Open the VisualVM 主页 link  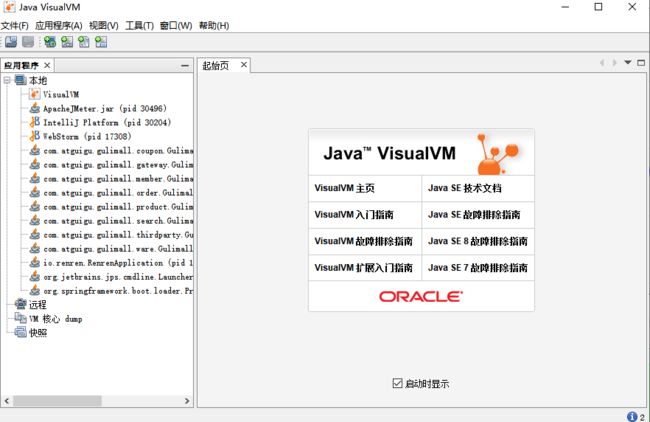344,188
